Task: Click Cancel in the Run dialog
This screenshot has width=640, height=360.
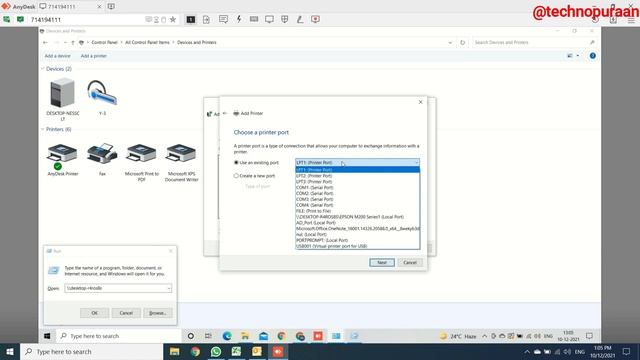Action: click(126, 313)
